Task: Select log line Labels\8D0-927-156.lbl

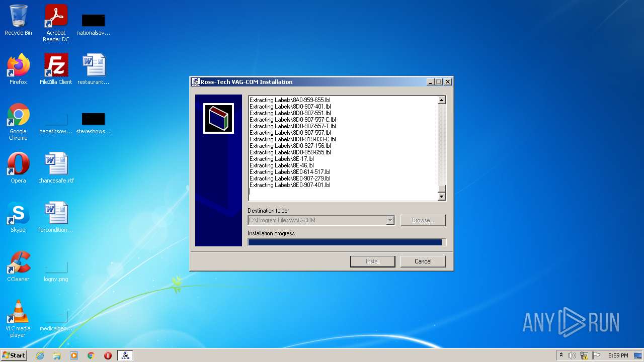Action: (290, 146)
